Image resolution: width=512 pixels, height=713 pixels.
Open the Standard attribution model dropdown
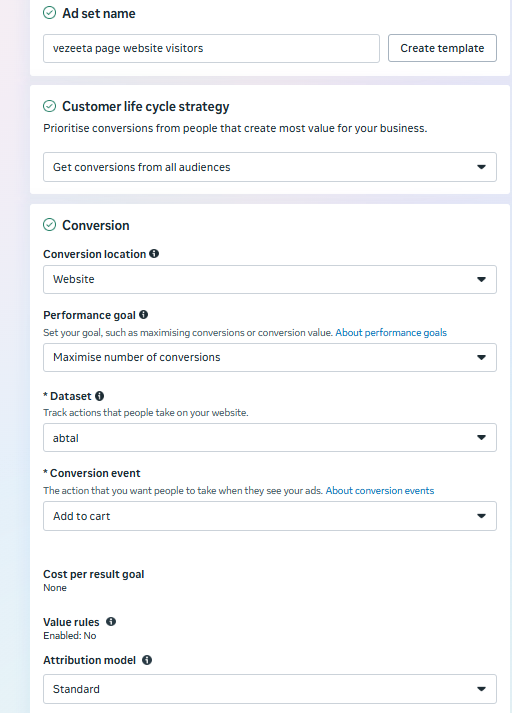click(270, 689)
